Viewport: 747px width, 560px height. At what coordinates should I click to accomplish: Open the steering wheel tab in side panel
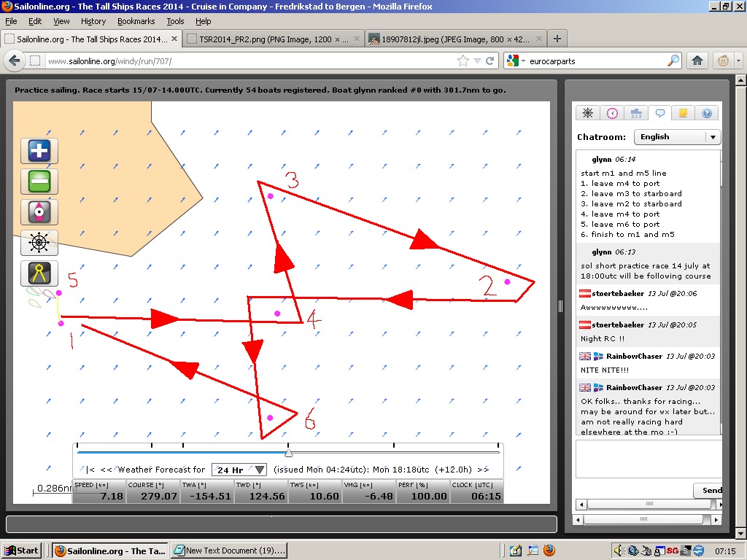(588, 113)
